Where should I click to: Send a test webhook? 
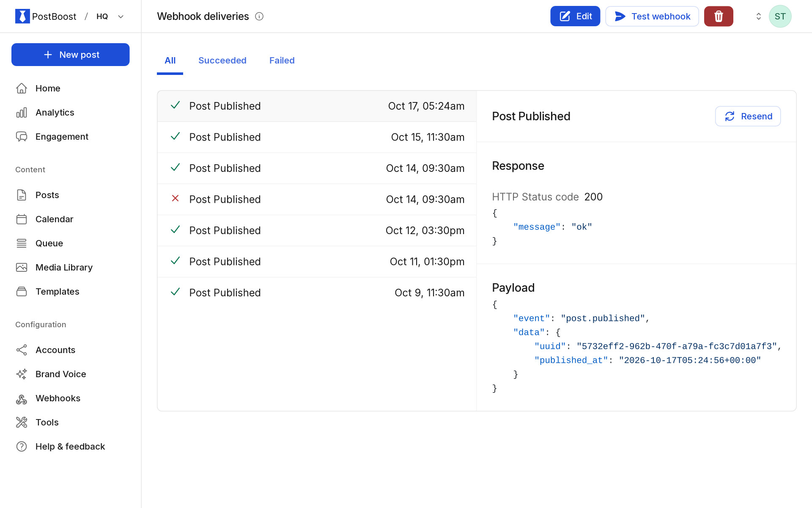tap(652, 16)
